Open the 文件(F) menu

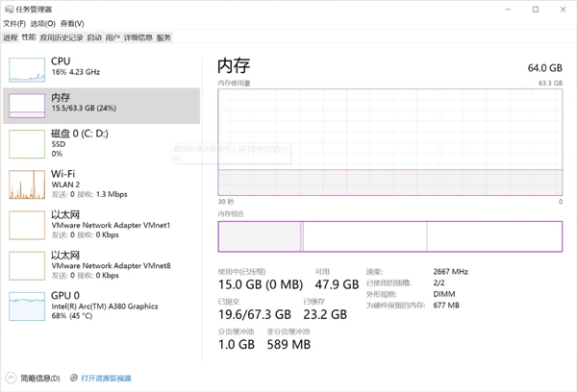click(x=15, y=23)
